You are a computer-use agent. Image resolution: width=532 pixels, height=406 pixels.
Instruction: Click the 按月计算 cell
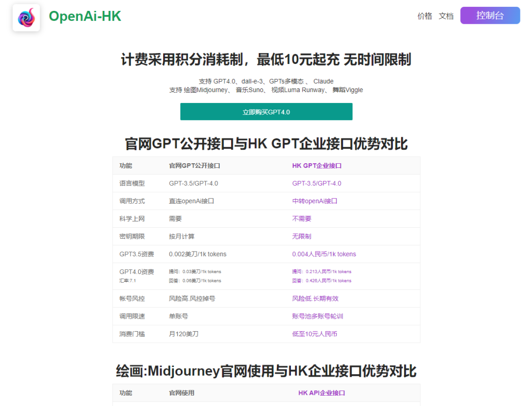tap(181, 236)
